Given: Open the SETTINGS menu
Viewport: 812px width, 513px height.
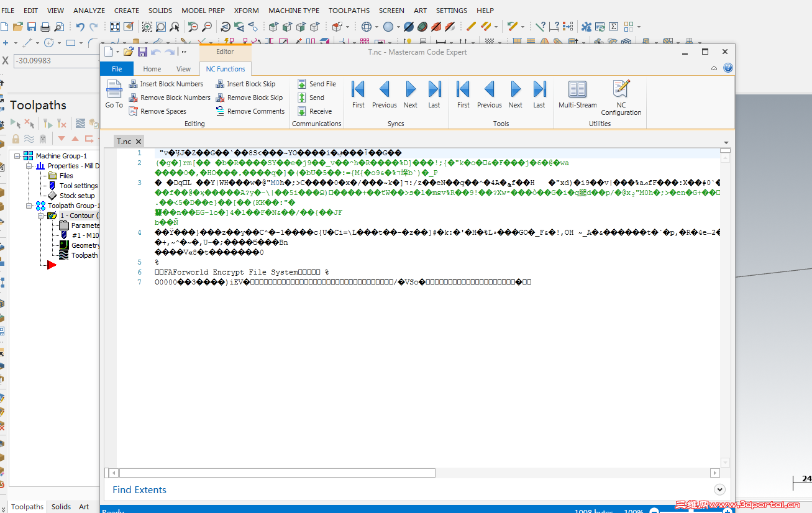Looking at the screenshot, I should point(452,11).
